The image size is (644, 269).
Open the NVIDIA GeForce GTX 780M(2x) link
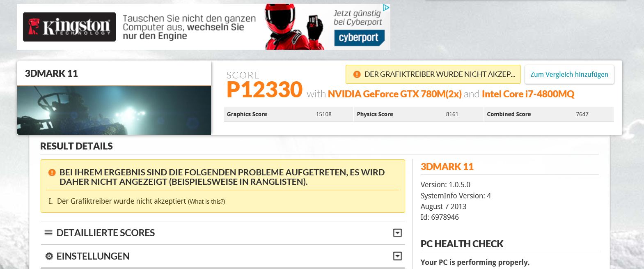click(x=394, y=94)
